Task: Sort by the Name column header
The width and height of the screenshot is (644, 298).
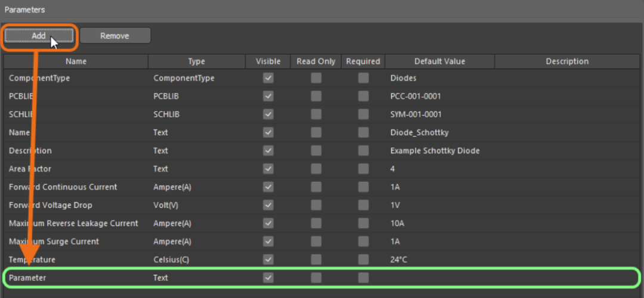Action: click(76, 61)
